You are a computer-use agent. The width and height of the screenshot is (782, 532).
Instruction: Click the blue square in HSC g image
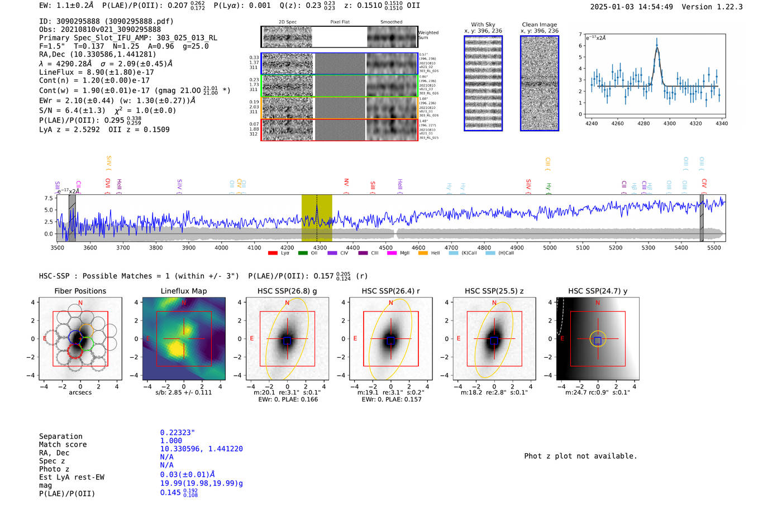tap(287, 341)
